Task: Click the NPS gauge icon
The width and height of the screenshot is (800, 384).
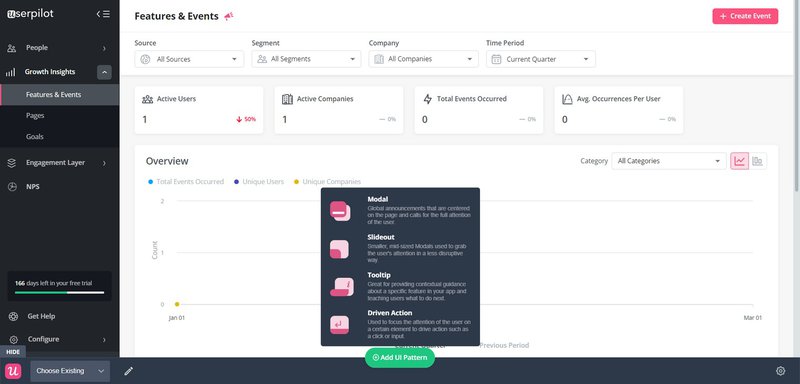Action: [12, 187]
